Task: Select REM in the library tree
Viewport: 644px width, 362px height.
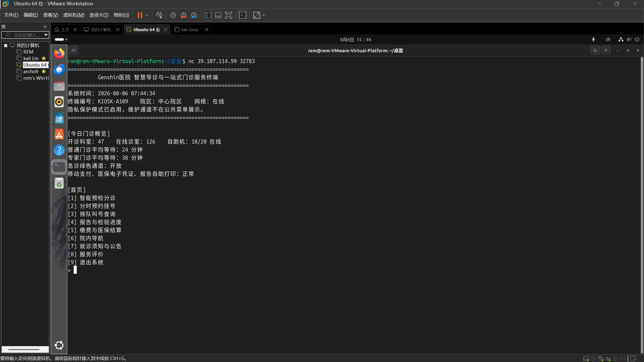Action: pos(28,52)
